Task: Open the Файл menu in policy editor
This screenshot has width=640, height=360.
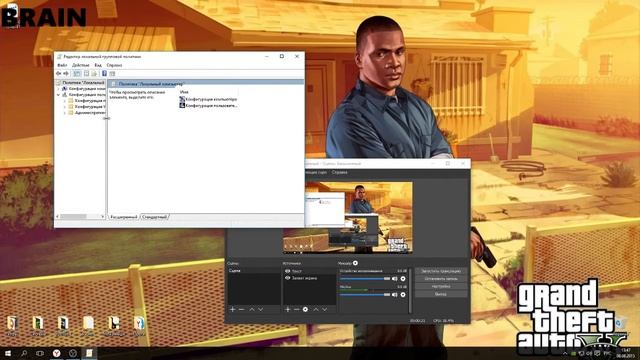Action: coord(62,65)
